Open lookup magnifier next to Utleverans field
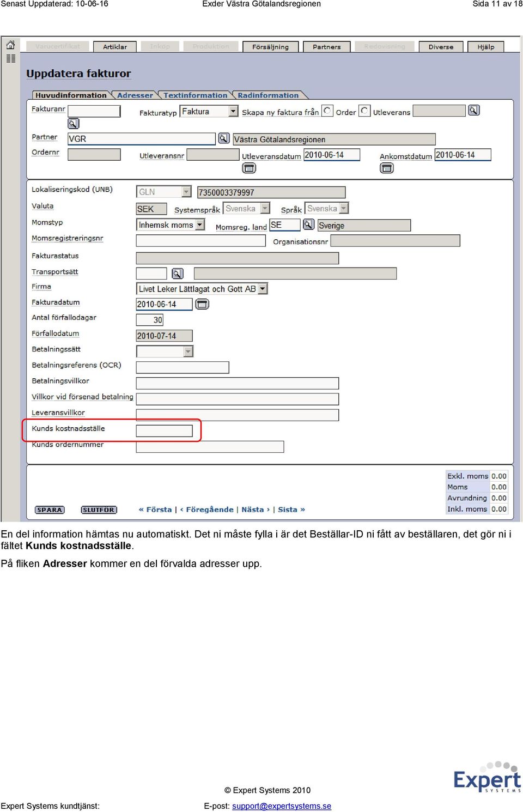 coord(474,111)
